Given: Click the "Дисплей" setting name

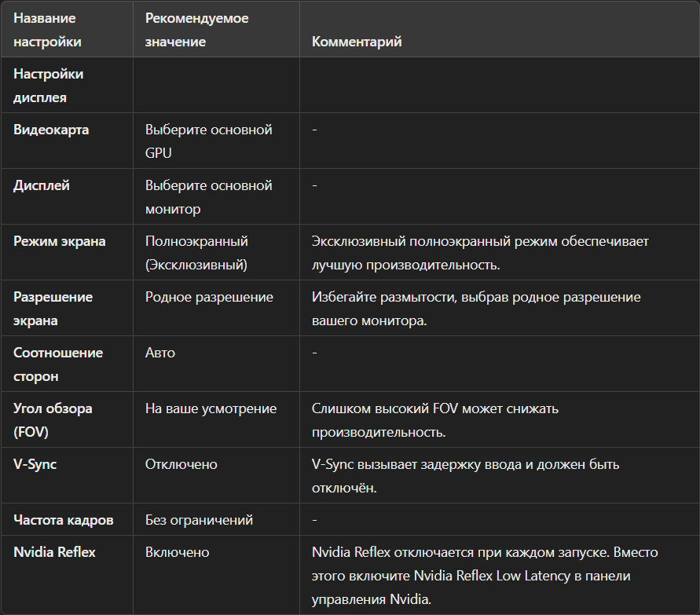Looking at the screenshot, I should tap(42, 185).
